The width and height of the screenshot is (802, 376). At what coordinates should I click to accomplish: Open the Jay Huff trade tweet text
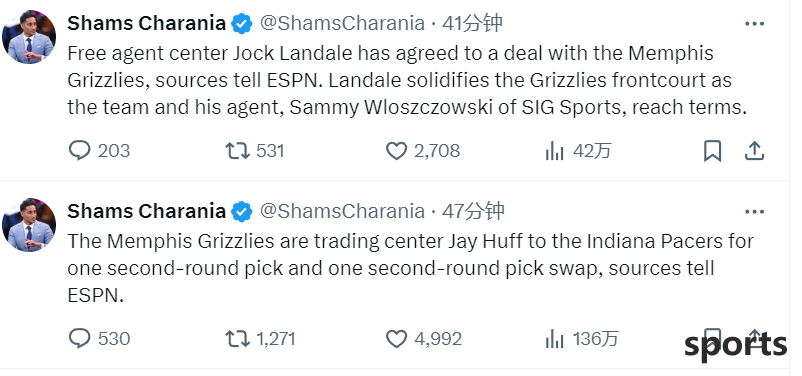410,269
